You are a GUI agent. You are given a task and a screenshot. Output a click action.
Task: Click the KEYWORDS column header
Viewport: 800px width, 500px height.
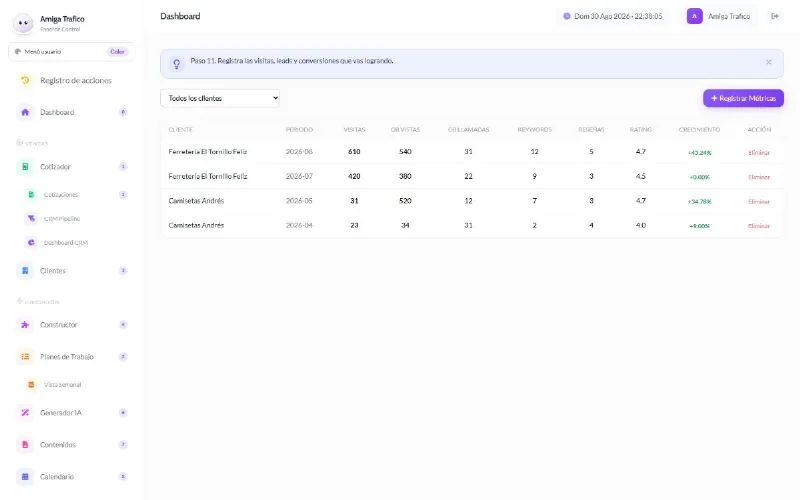click(x=534, y=130)
